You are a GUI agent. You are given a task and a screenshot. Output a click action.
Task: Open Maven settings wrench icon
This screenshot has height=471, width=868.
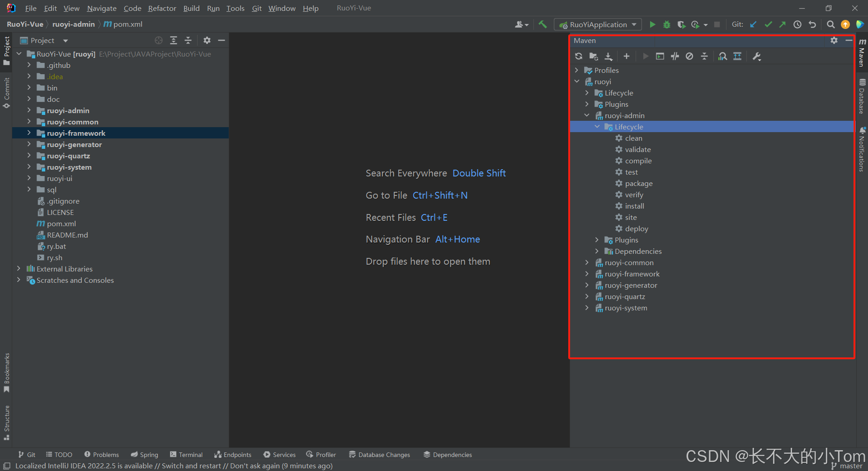pos(757,56)
